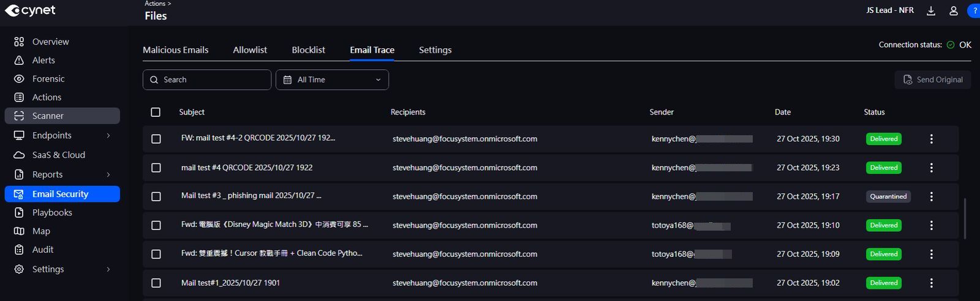Toggle the select-all checkbox in table header

(x=156, y=112)
